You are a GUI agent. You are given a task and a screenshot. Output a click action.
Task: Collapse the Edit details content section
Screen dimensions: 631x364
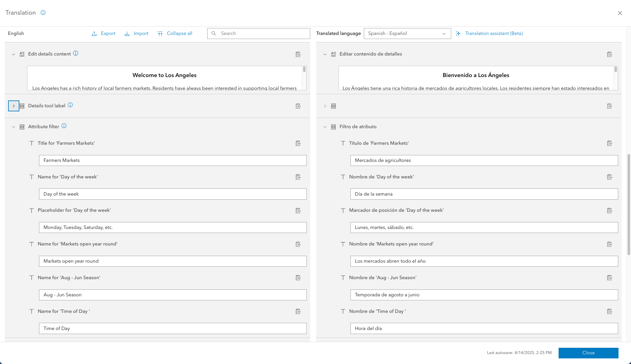point(13,54)
